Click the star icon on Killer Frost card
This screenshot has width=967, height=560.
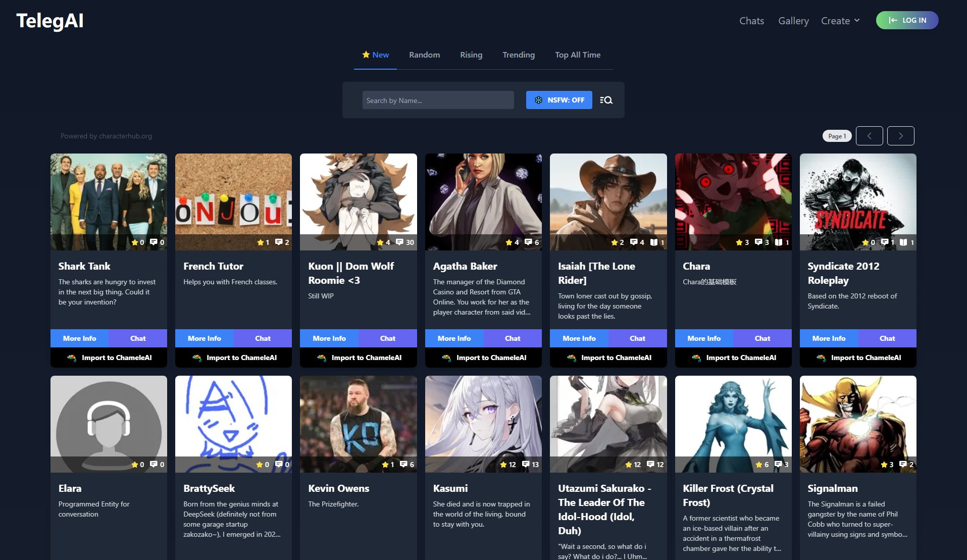coord(759,465)
